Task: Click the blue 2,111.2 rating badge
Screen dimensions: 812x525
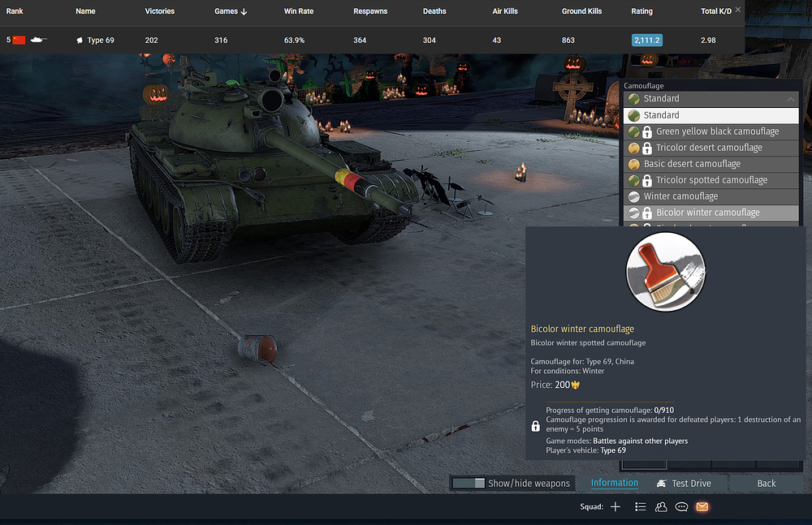Action: pos(647,40)
